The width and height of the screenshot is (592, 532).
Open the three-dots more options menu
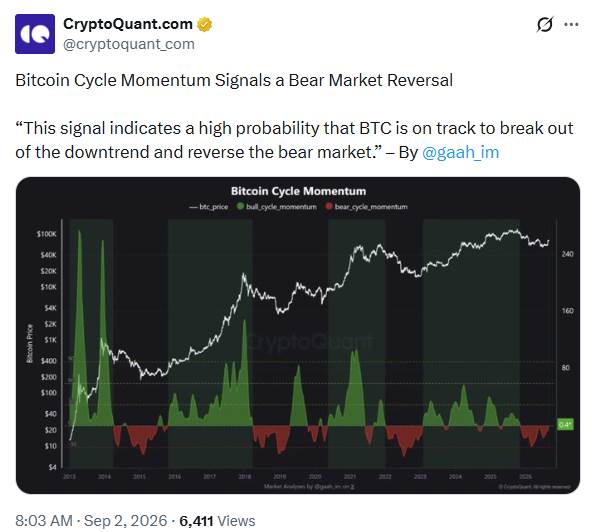pyautogui.click(x=571, y=25)
